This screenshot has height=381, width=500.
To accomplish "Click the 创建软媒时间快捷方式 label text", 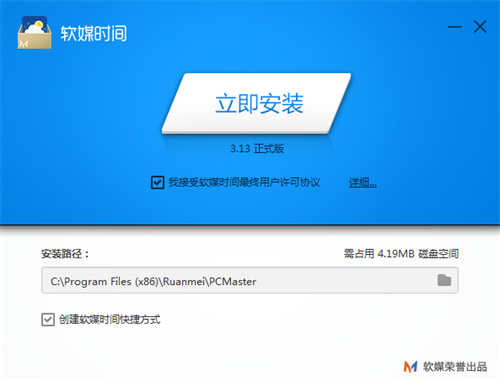I will [x=110, y=319].
